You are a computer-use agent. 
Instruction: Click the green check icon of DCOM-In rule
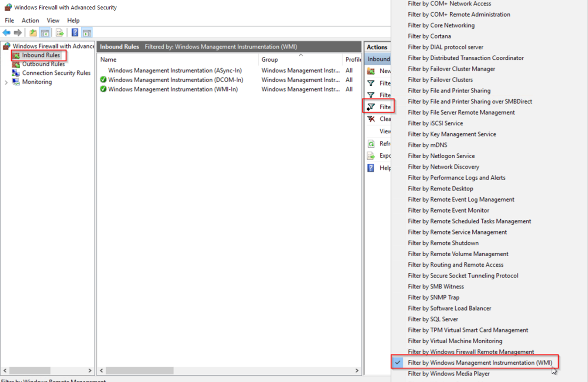click(103, 80)
